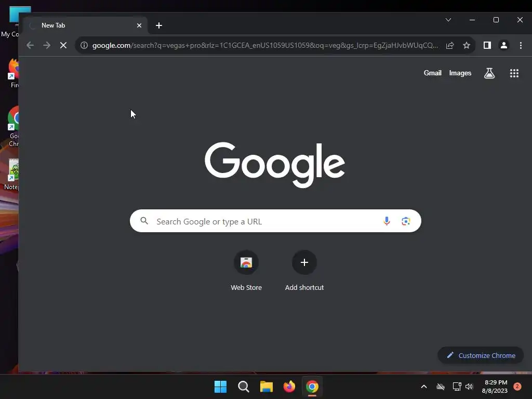Search by image with Google Lens

(x=406, y=221)
